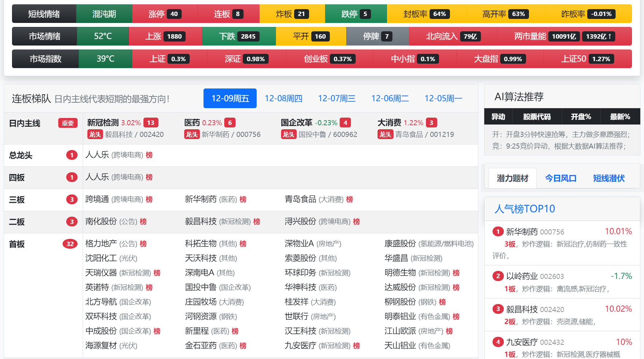Viewport: 644px width, 359px height.
Task: Click the 北向流入 79亿 indicator
Action: [x=453, y=36]
